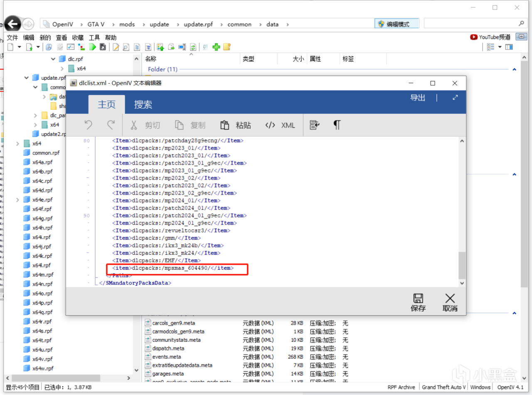Screen dimensions: 532x395
Task: Expand the x64e.rpf tree node
Action: [17, 200]
